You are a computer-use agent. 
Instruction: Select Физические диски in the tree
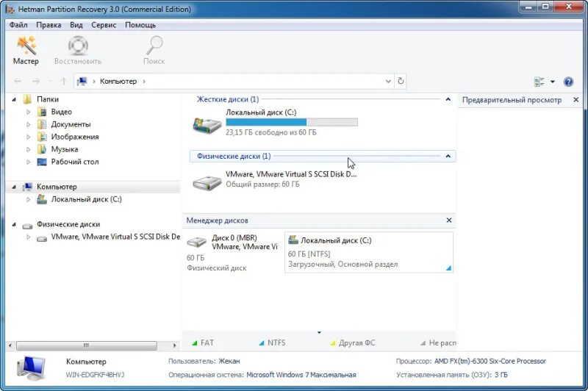68,224
